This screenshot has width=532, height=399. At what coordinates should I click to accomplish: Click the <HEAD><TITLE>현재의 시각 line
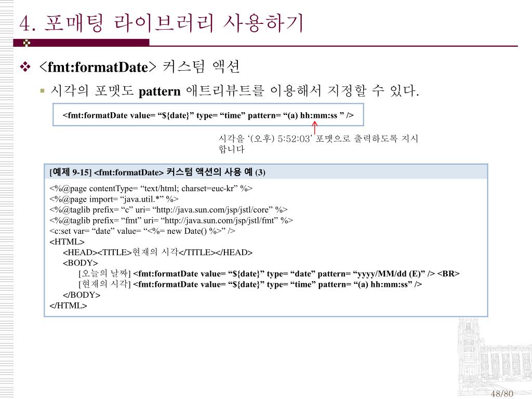[x=158, y=252]
